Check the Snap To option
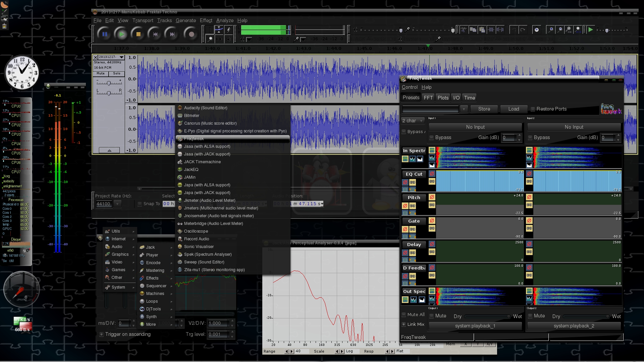644x362 pixels. click(140, 204)
